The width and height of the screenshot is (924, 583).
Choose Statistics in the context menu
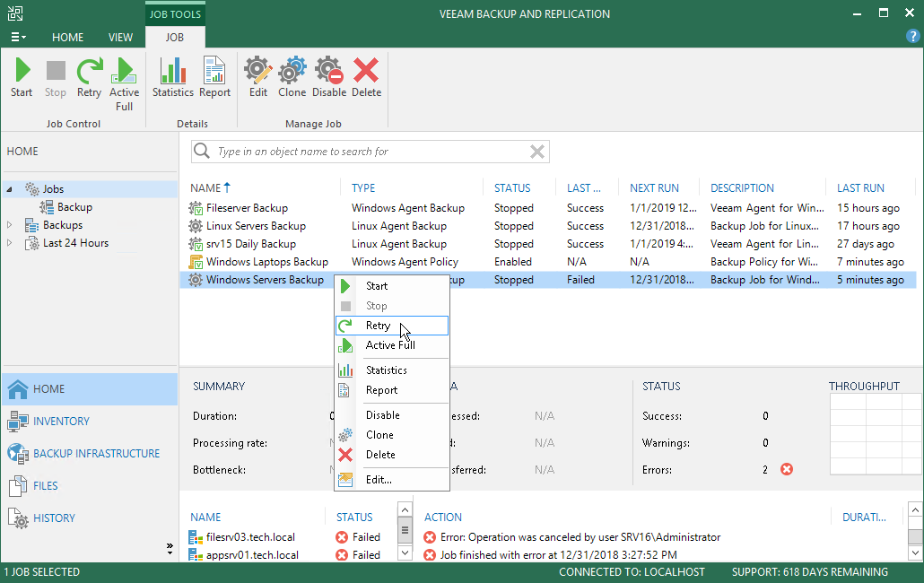pyautogui.click(x=392, y=370)
